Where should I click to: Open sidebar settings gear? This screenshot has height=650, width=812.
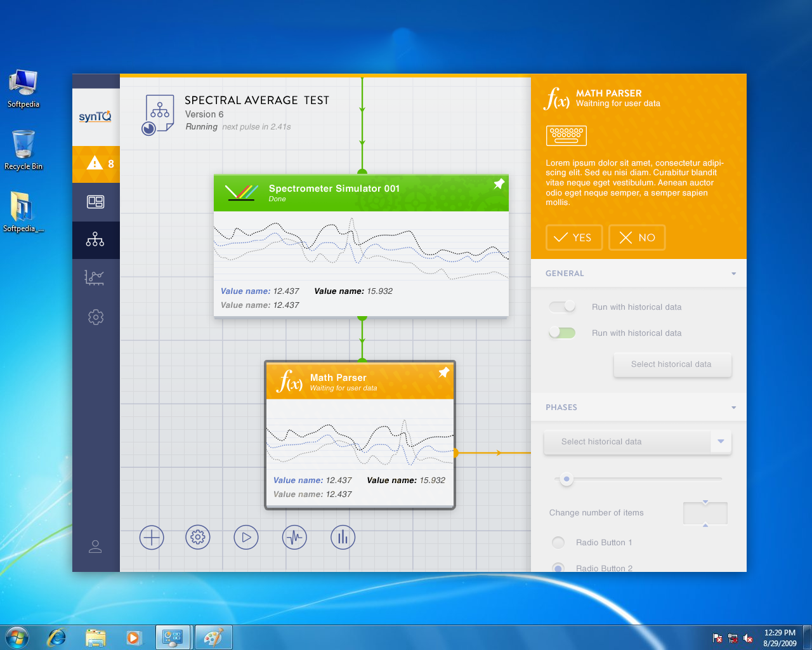(96, 317)
